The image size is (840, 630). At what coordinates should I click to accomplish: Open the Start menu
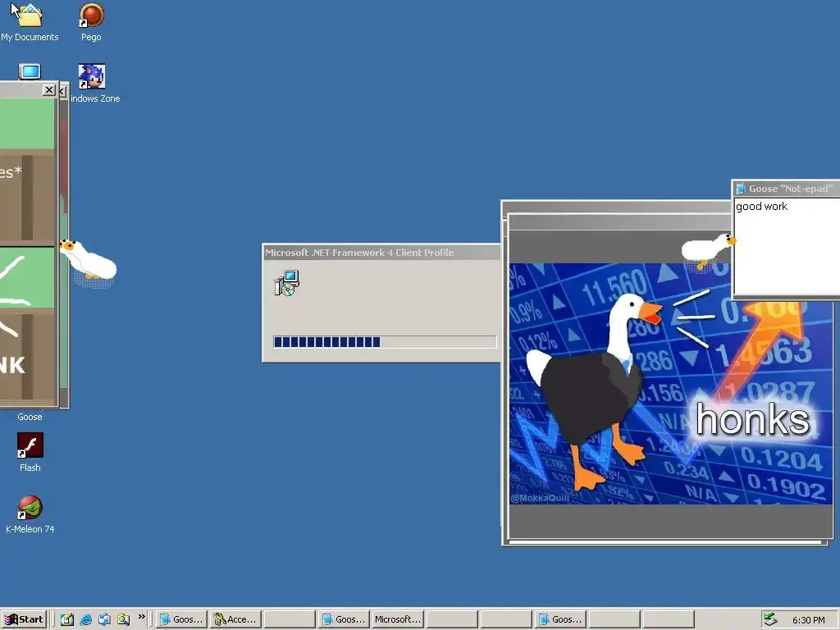point(25,619)
